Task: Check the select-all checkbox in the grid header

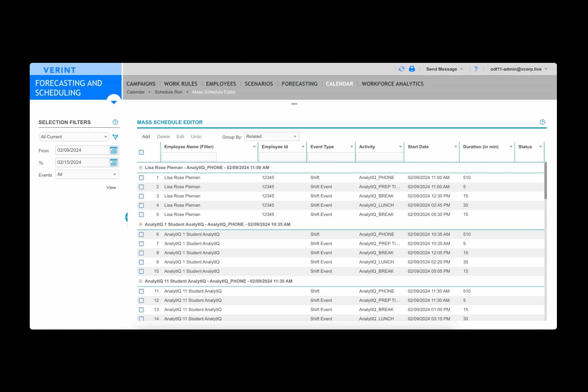Action: [141, 152]
